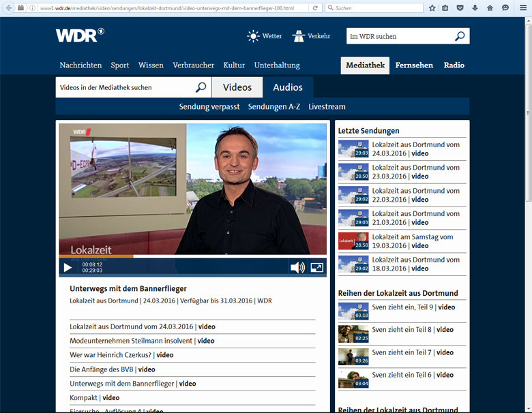Open the 'Kompakt' video link
Image resolution: width=532 pixels, height=413 pixels.
point(94,398)
